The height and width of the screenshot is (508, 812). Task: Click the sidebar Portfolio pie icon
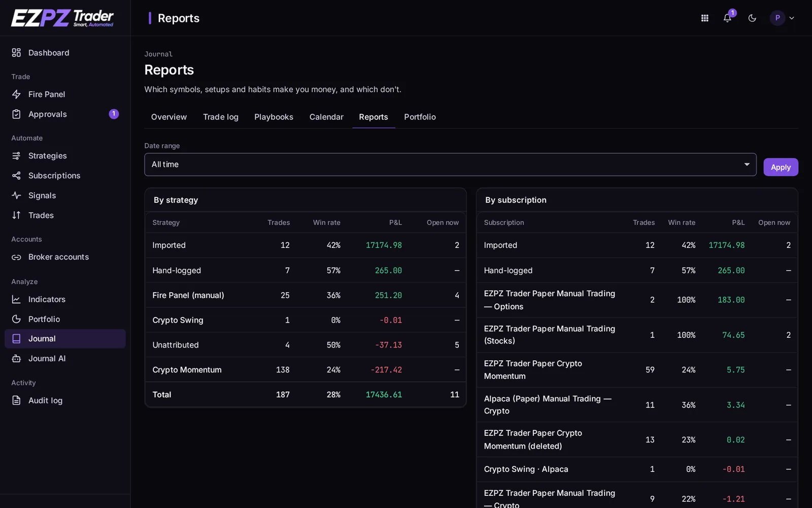pos(16,319)
